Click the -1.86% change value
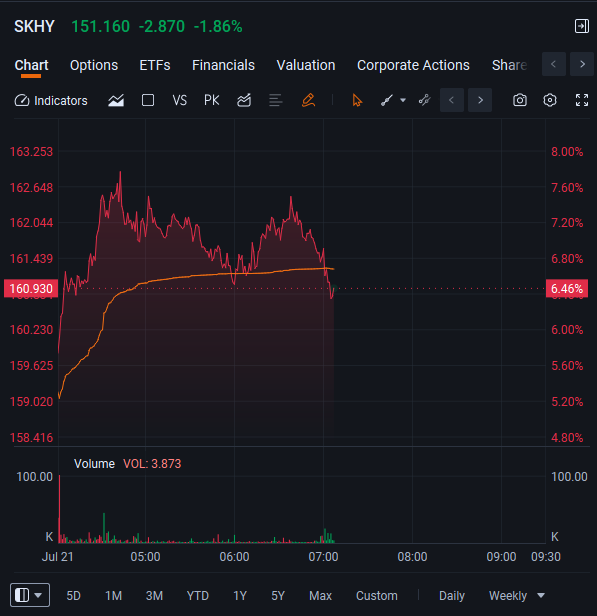Image resolution: width=597 pixels, height=616 pixels. (x=218, y=27)
